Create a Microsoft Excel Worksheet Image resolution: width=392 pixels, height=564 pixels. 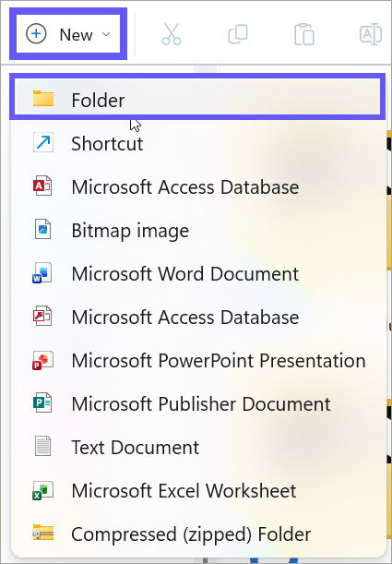(x=197, y=490)
